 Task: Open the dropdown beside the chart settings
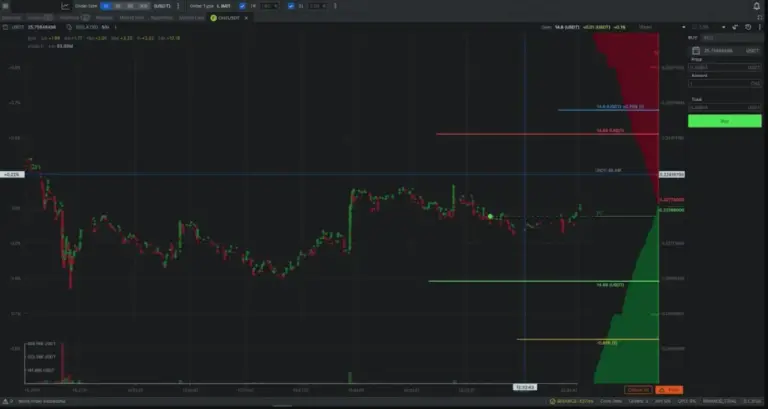(x=723, y=27)
